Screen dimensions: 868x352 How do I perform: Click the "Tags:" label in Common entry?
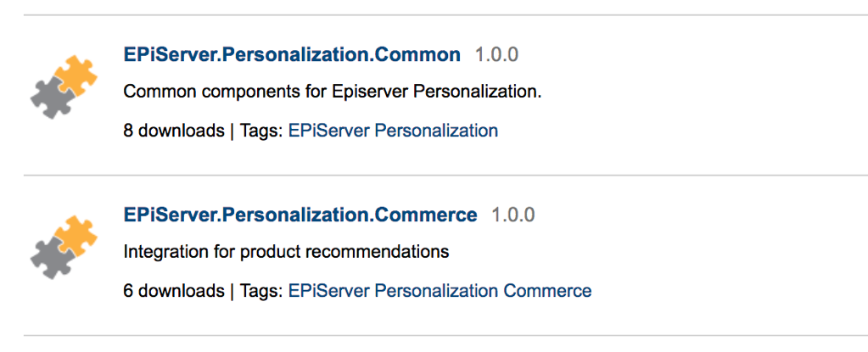click(260, 131)
